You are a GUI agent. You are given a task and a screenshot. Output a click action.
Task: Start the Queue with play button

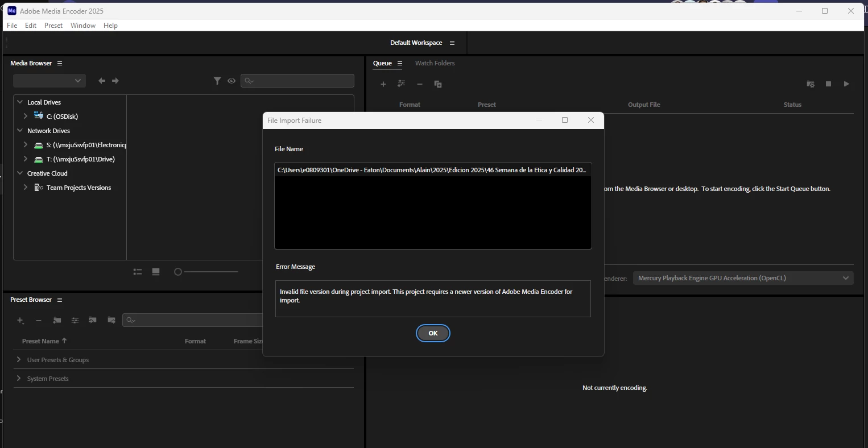pos(846,84)
